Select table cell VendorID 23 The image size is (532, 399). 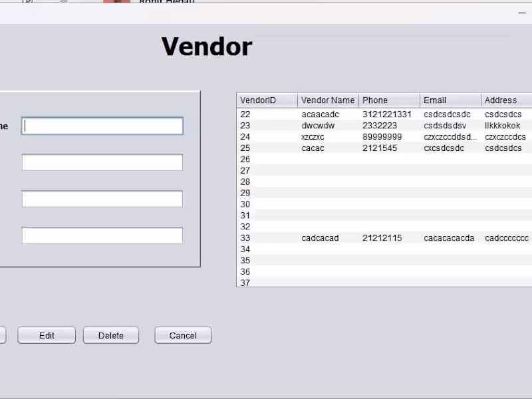coord(267,126)
